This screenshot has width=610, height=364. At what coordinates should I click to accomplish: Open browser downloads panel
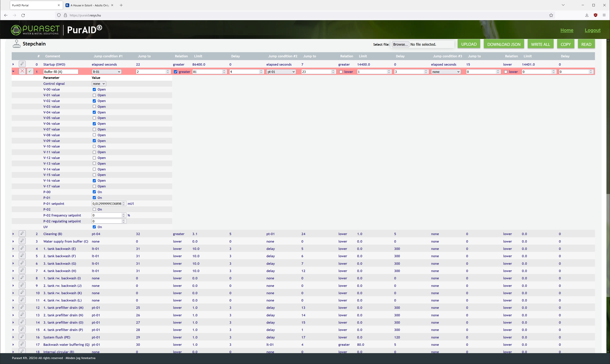point(587,15)
